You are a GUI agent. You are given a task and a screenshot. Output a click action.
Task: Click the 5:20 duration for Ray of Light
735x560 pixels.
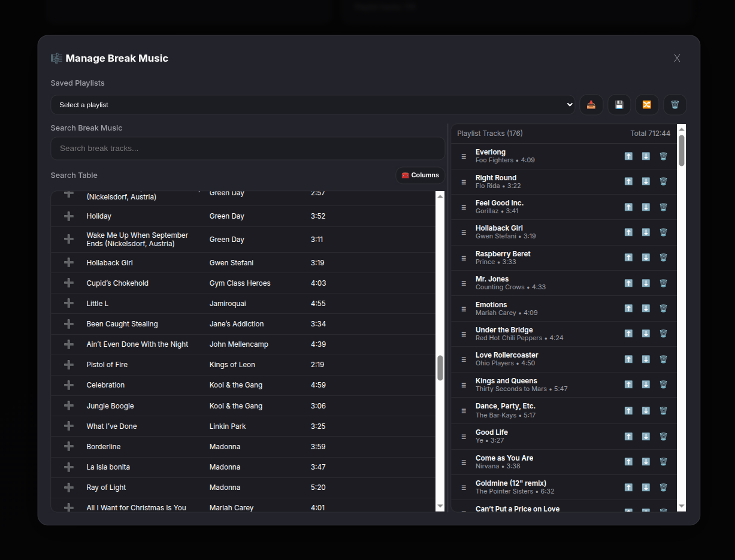coord(318,488)
